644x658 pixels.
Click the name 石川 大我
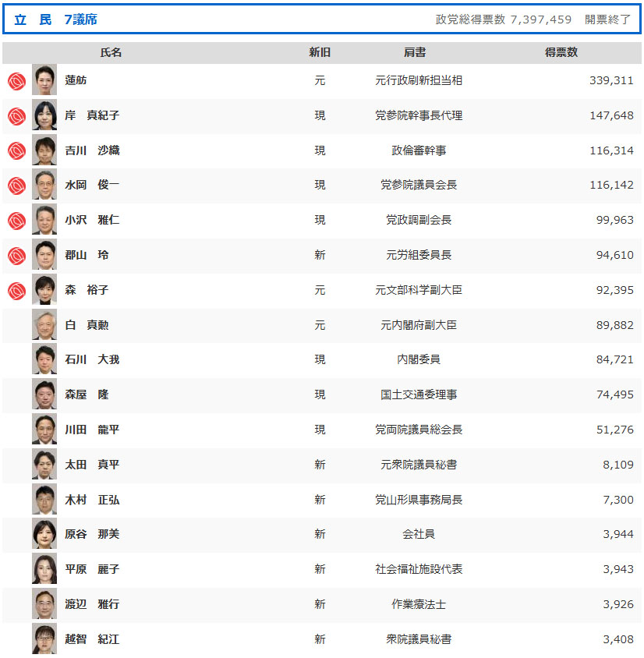(x=92, y=359)
